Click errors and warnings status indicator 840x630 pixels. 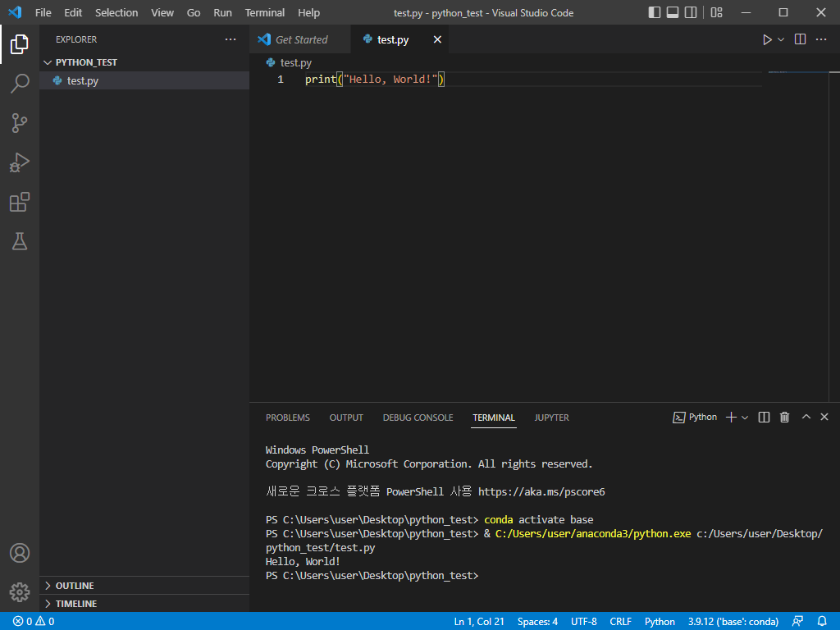[x=33, y=622]
